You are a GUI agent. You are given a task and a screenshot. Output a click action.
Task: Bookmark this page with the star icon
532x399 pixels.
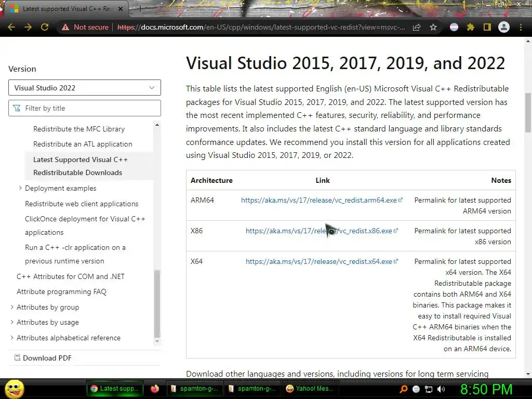(x=433, y=27)
